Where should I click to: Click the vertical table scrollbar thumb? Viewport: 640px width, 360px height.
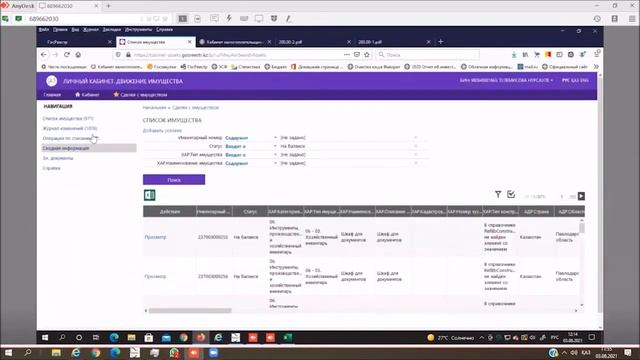click(x=582, y=228)
